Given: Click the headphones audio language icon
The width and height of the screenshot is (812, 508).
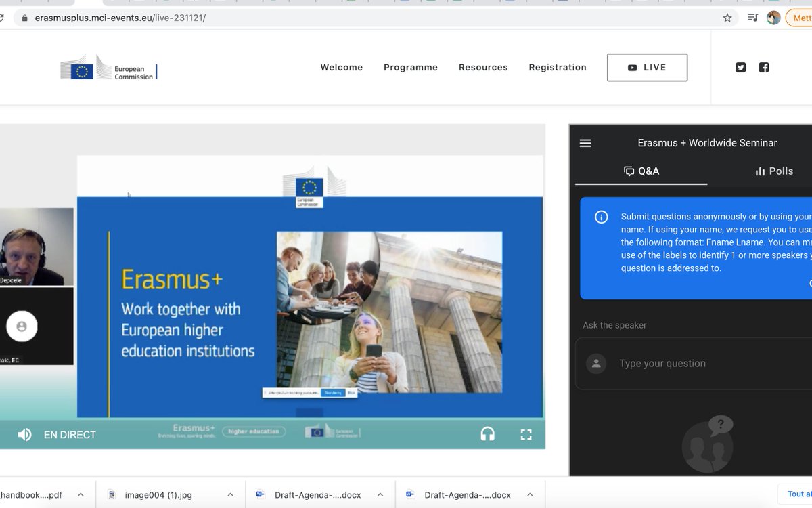Looking at the screenshot, I should point(487,435).
